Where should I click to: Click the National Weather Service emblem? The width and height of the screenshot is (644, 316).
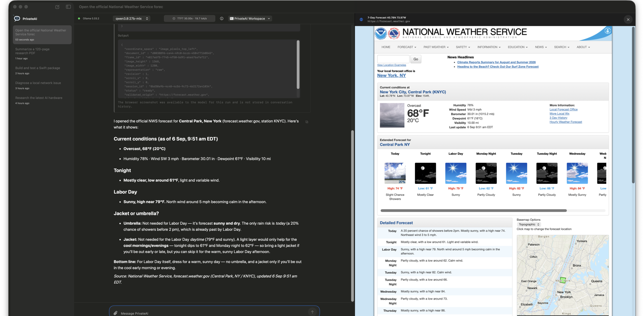[x=394, y=33]
